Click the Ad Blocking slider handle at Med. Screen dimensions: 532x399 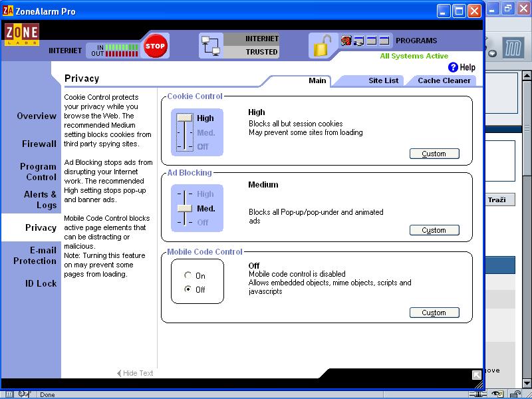[185, 208]
